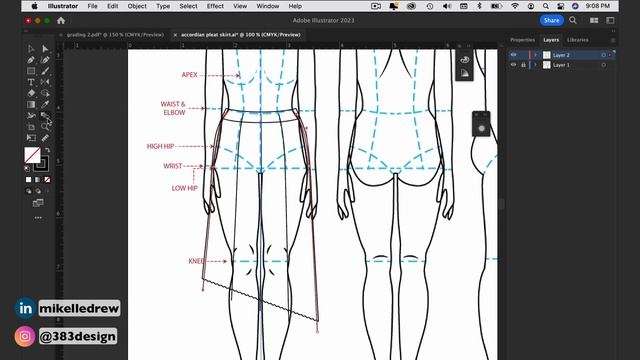Select the Eyedropper tool
The image size is (640, 360).
point(45,104)
